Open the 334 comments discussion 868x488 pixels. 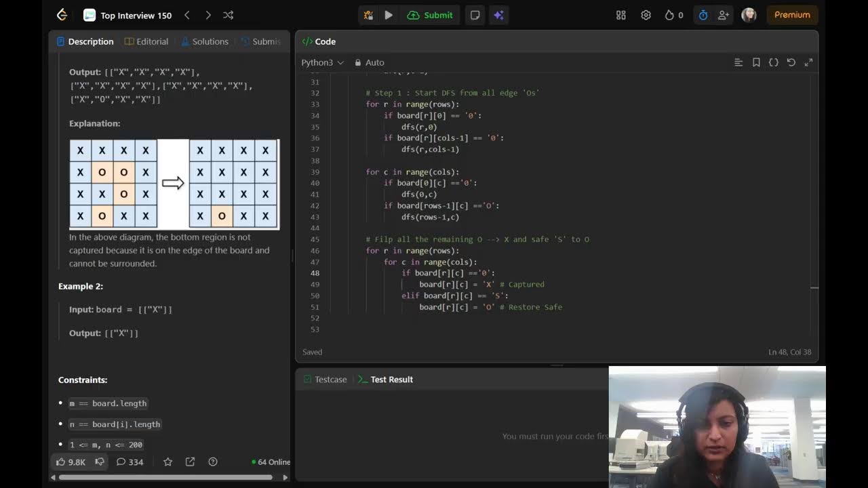tap(130, 462)
